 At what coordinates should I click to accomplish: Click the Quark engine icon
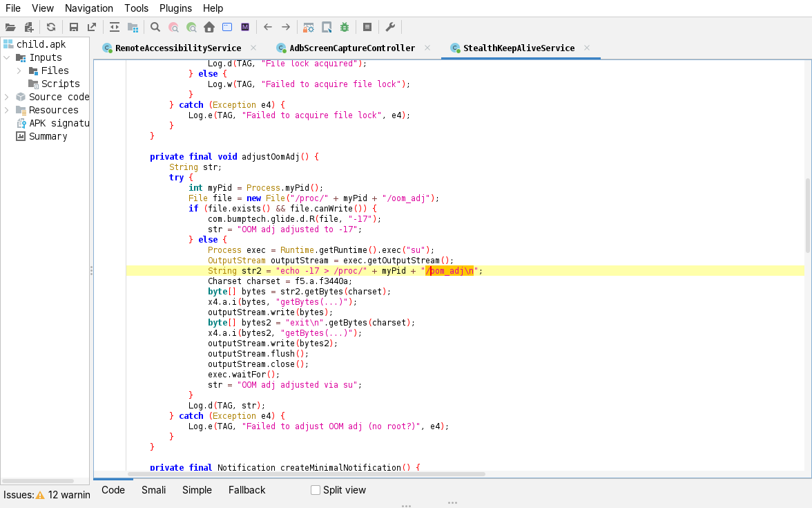(327, 28)
